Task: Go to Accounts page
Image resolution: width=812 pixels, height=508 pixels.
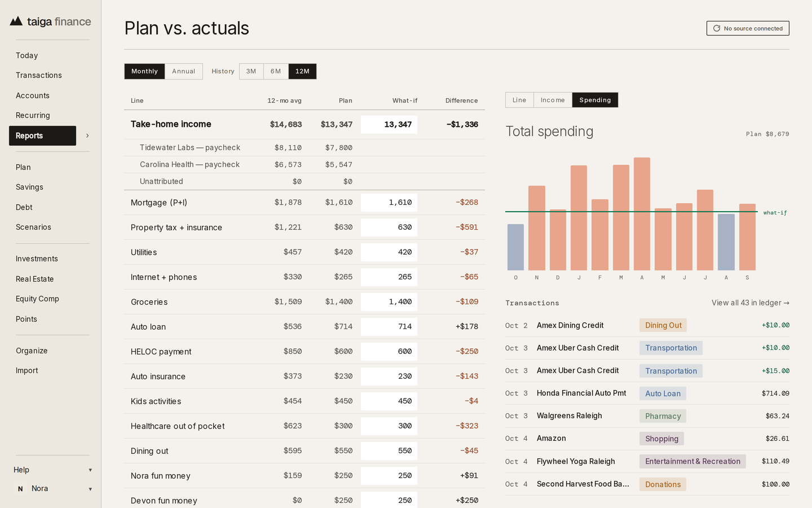Action: [x=33, y=95]
